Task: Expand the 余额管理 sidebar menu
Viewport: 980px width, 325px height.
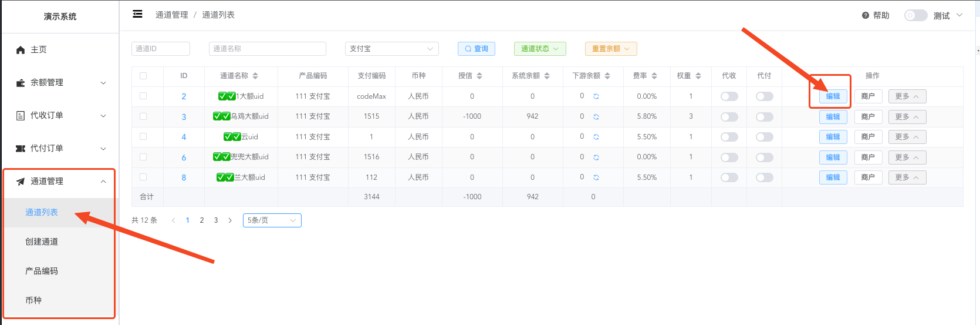Action: tap(60, 83)
